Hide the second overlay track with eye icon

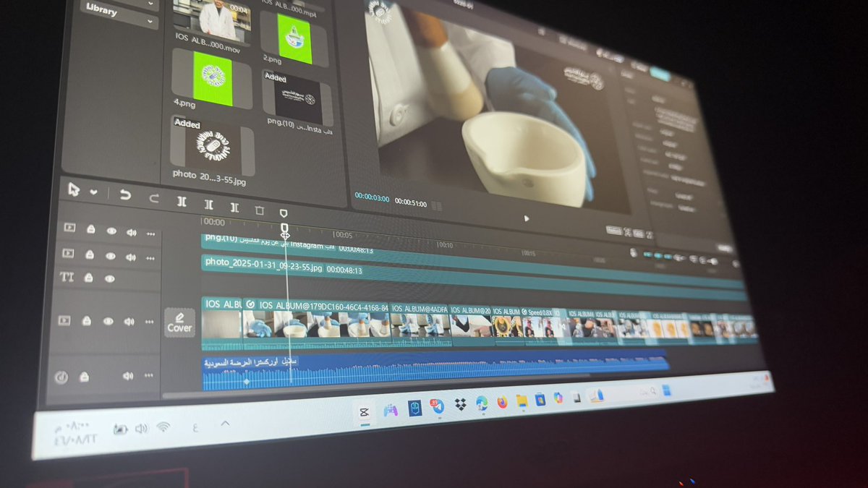[x=111, y=256]
